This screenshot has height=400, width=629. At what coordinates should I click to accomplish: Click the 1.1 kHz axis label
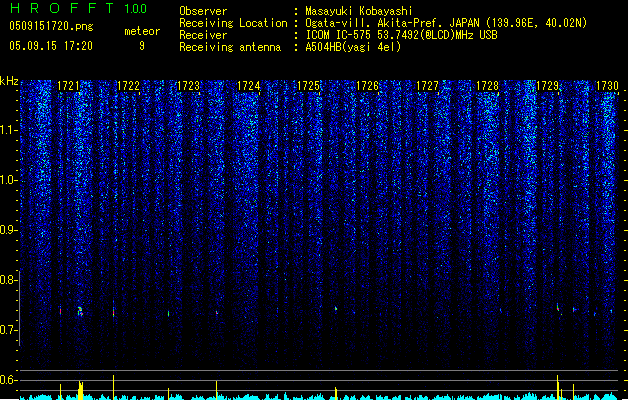pos(8,130)
